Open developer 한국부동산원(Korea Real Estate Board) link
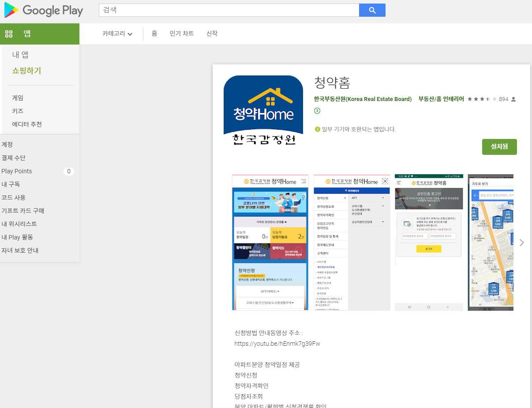This screenshot has width=532, height=408. 363,99
